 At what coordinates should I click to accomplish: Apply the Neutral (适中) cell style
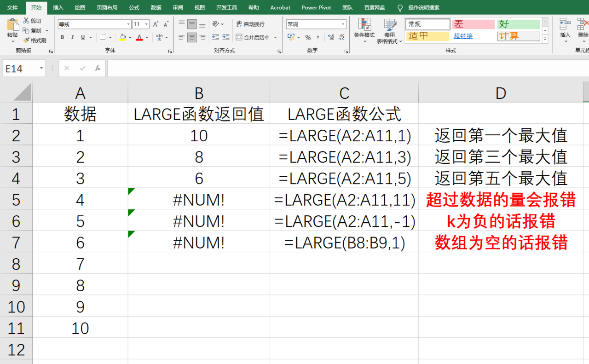point(428,36)
